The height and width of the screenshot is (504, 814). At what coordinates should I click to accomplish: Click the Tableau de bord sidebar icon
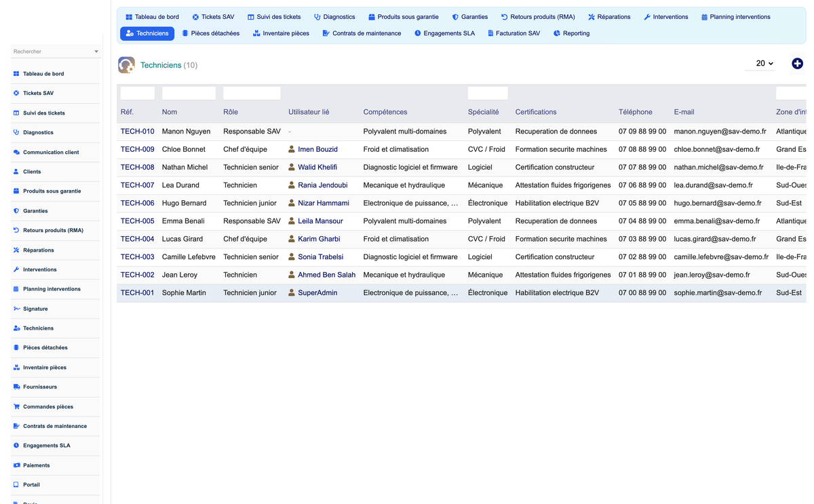pos(16,74)
